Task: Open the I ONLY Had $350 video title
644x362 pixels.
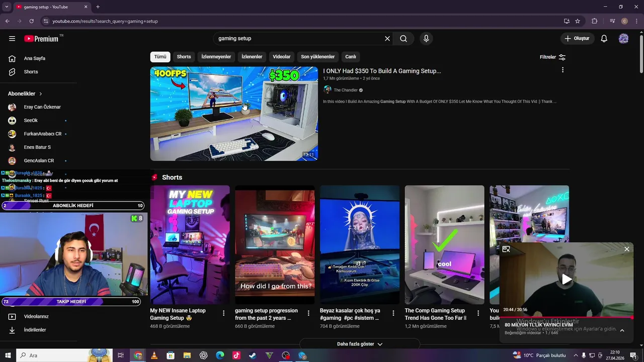Action: (x=382, y=71)
